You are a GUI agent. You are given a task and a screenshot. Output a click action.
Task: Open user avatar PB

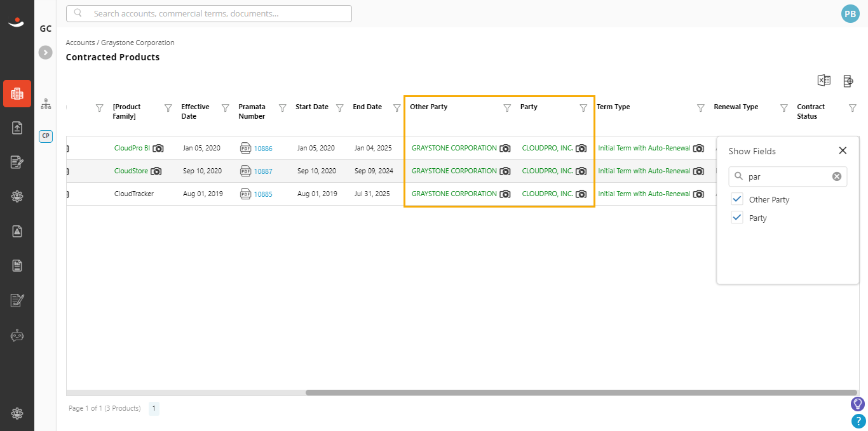click(850, 14)
